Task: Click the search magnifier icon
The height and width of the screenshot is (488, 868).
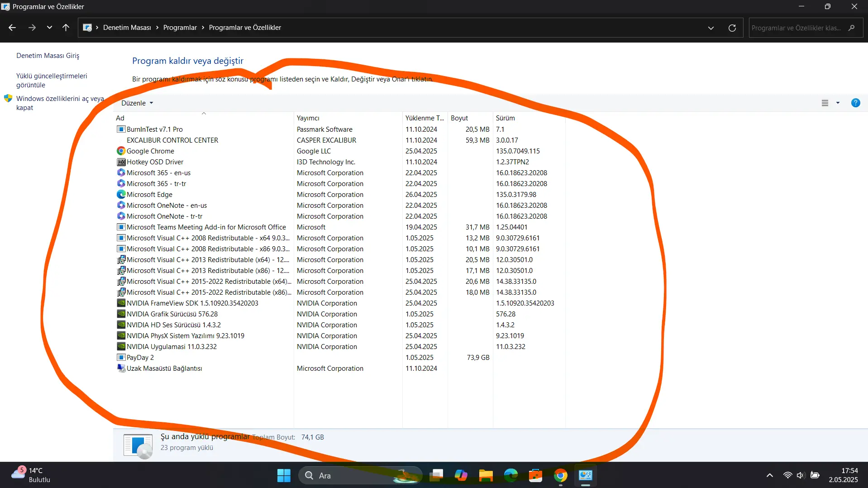Action: coord(851,28)
